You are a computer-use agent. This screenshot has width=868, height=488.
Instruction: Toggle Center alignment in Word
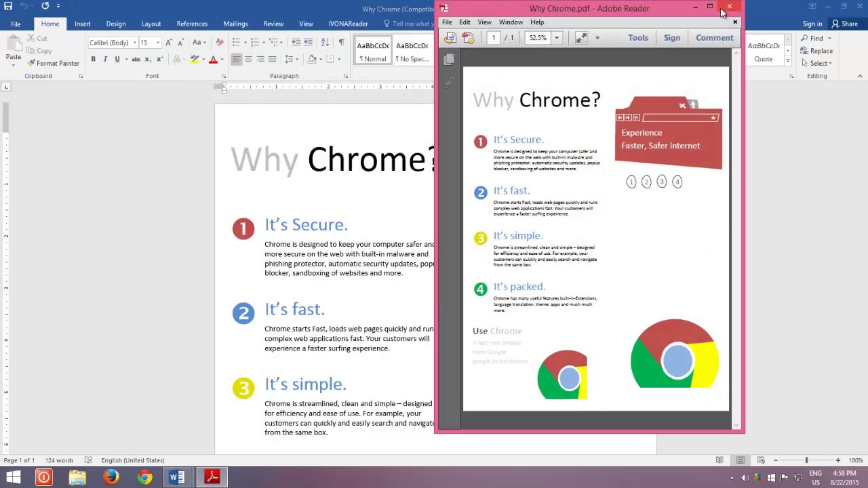pos(248,59)
